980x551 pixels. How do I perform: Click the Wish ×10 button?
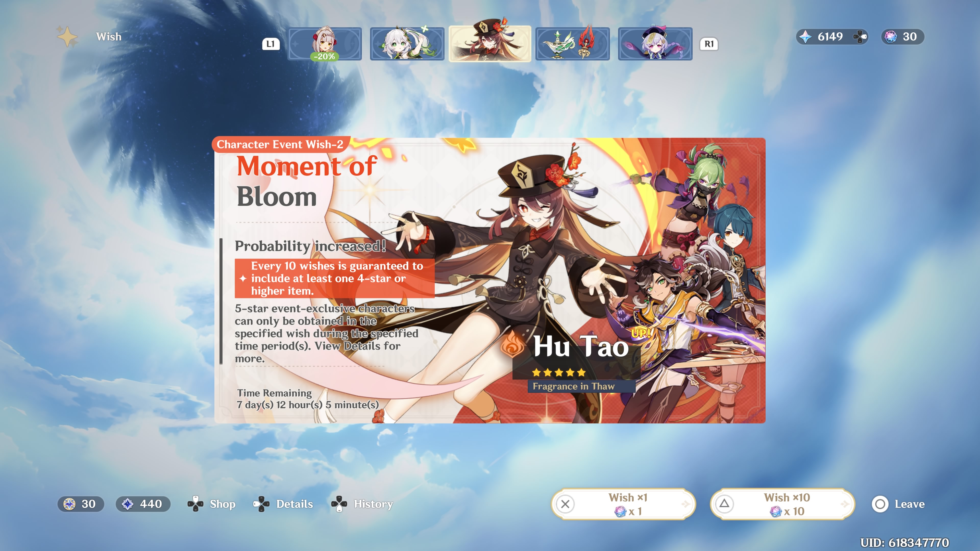(782, 504)
